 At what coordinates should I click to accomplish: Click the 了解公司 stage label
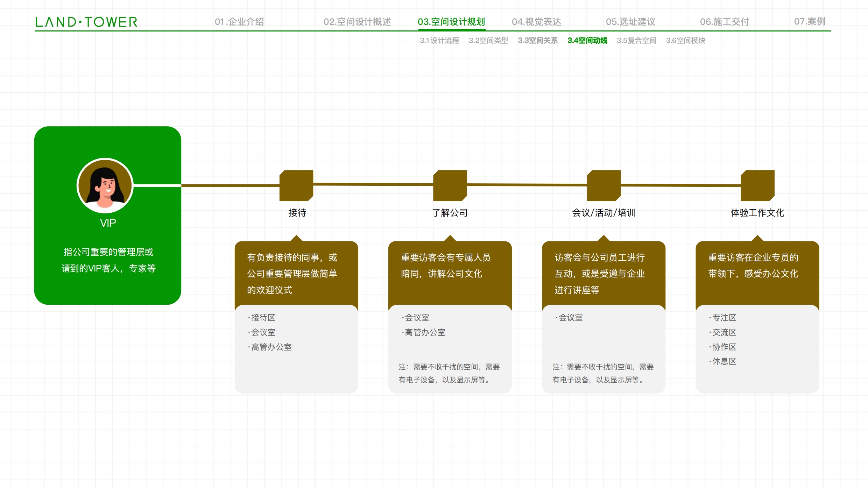point(450,213)
